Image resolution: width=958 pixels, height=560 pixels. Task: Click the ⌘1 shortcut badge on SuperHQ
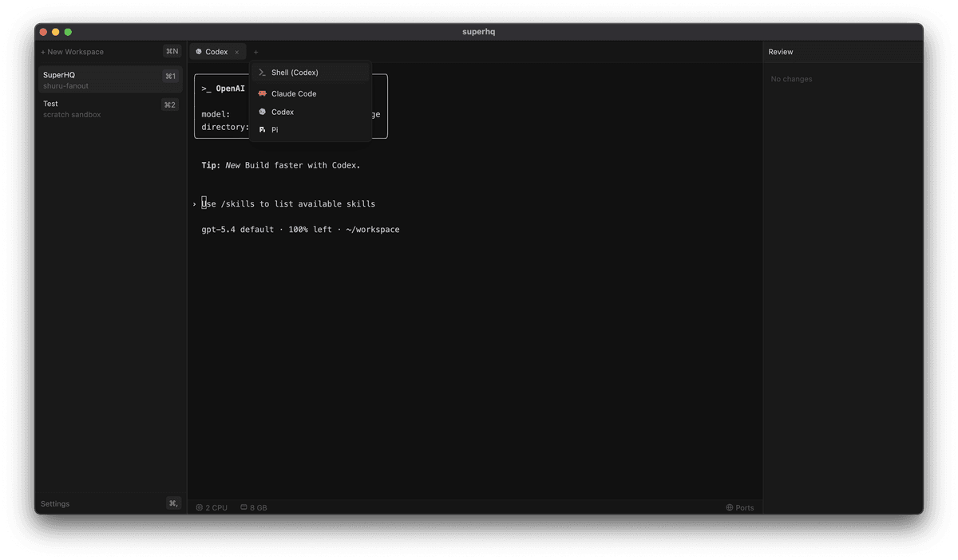click(170, 77)
